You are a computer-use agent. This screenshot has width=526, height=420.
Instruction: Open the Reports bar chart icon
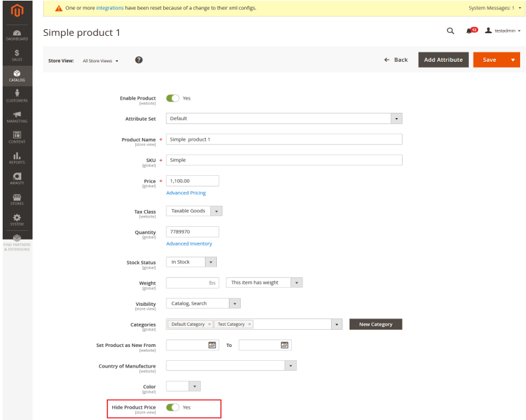17,157
